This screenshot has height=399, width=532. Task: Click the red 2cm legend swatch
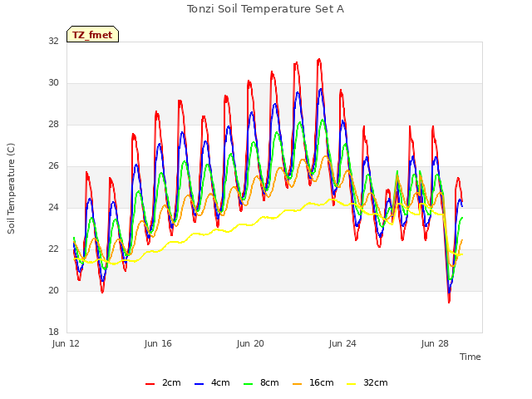[150, 384]
